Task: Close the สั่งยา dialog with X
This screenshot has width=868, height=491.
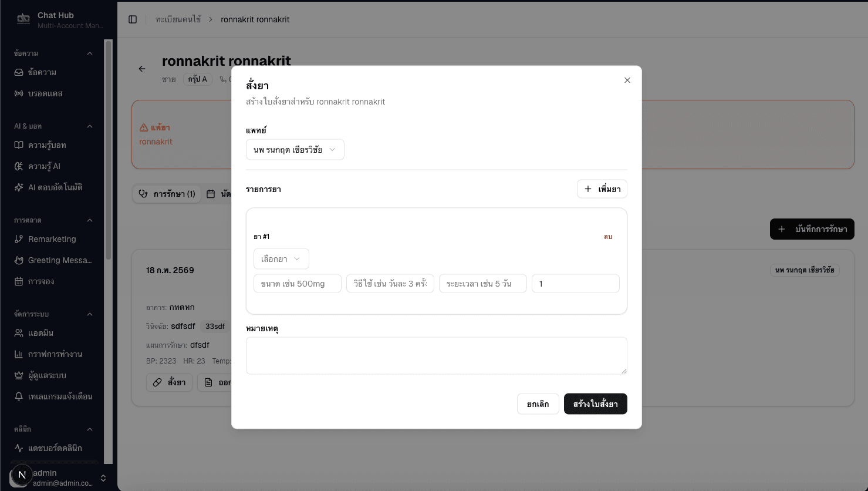Action: pos(627,80)
